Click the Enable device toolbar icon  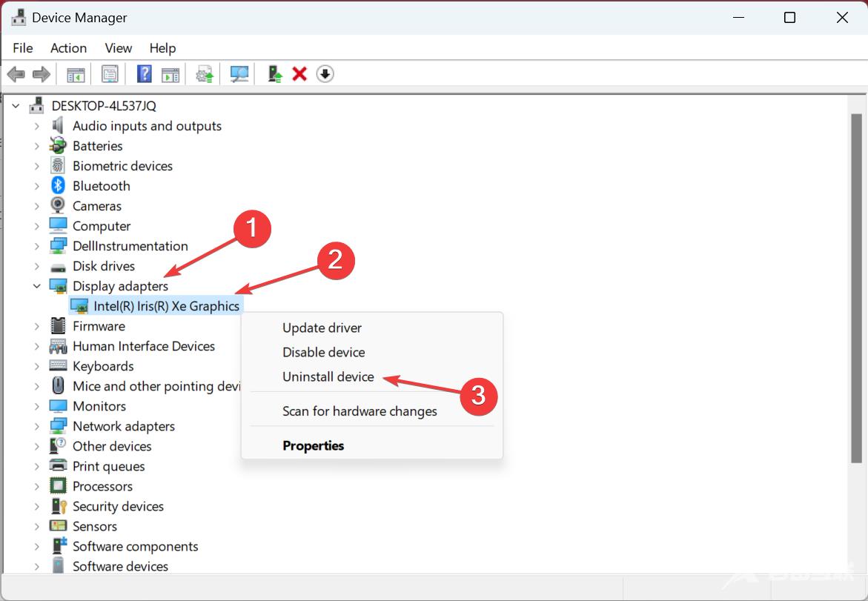click(x=274, y=73)
